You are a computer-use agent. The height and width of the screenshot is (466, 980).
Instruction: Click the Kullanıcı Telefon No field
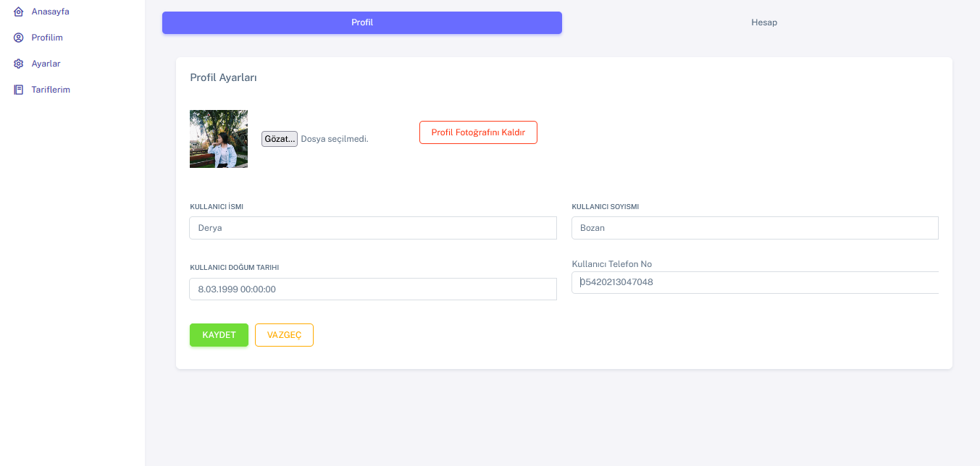(x=754, y=282)
